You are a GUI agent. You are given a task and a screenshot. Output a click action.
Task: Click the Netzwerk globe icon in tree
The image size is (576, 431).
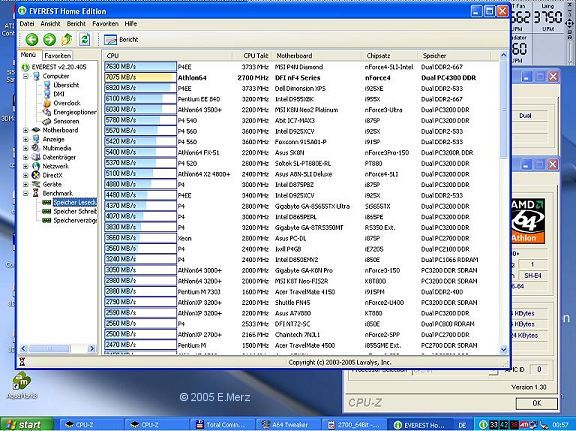pos(36,166)
